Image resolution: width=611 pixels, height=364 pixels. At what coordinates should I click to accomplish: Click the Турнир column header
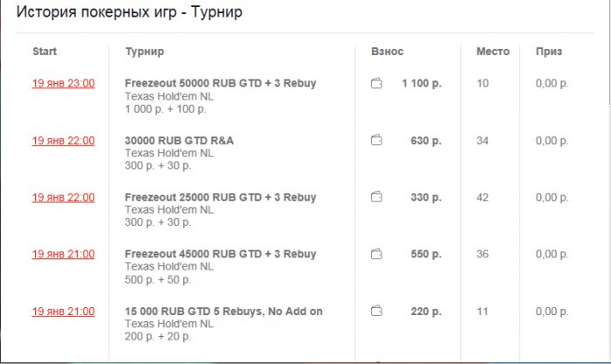tap(144, 52)
